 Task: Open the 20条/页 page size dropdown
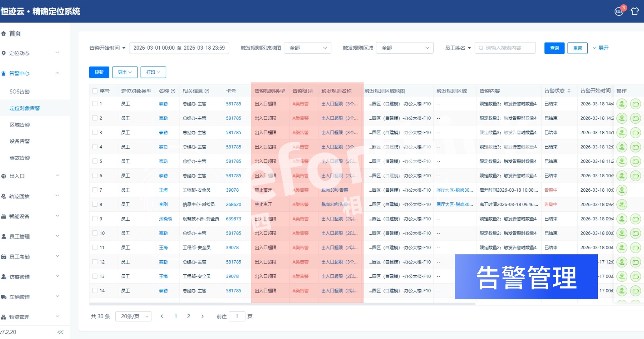pyautogui.click(x=133, y=316)
